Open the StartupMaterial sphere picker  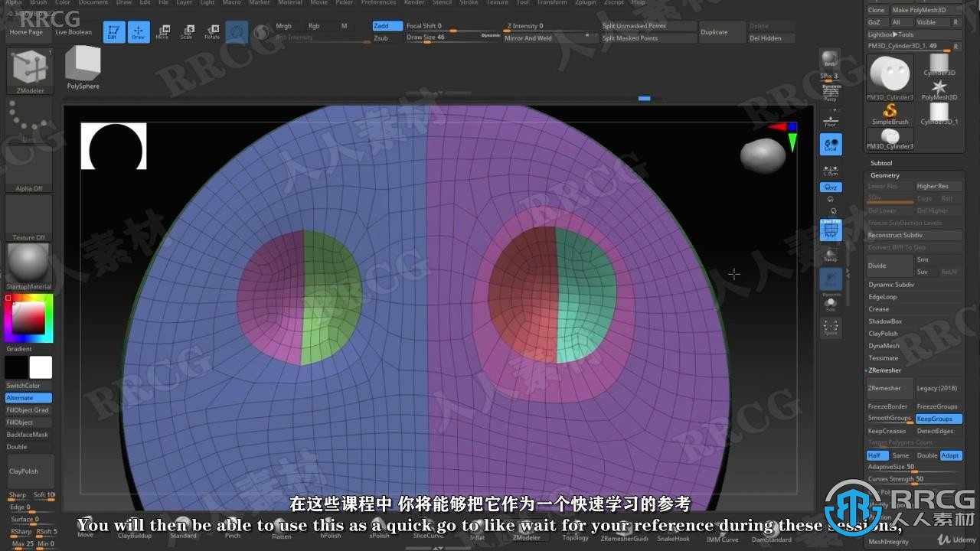[x=29, y=266]
